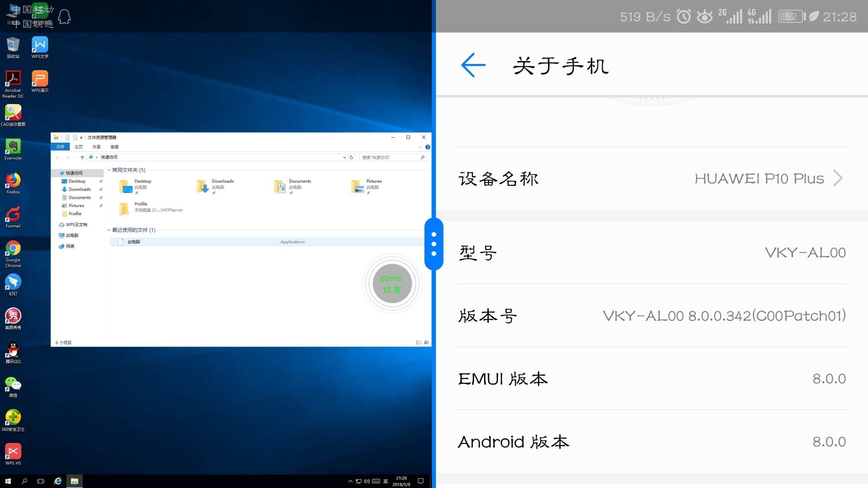Viewport: 868px width, 488px height.
Task: Open Internet Explorer from the taskbar
Action: (58, 481)
